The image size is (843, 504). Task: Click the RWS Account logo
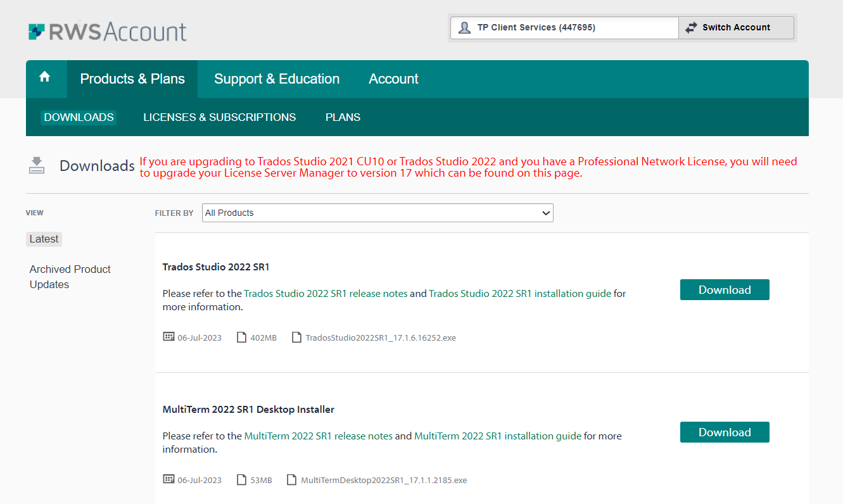(108, 32)
